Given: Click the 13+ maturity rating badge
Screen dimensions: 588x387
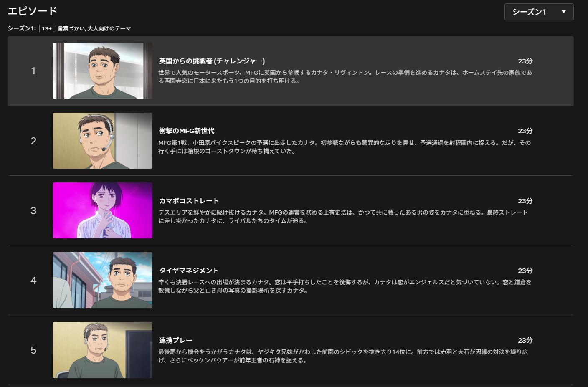Looking at the screenshot, I should tap(47, 28).
